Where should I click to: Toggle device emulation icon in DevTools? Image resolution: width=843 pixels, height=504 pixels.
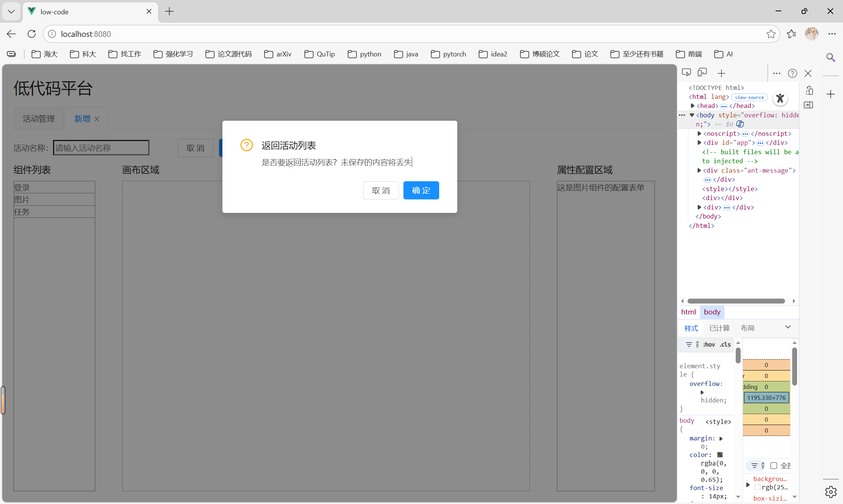[x=702, y=73]
